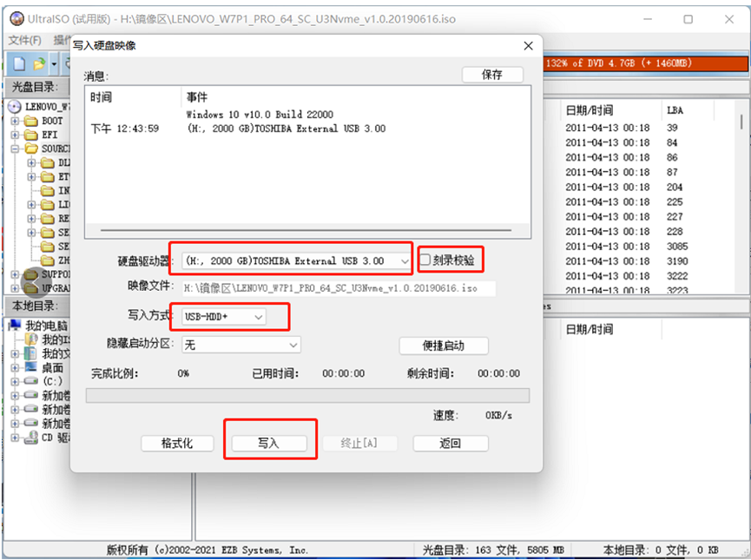Expand the (C:) drive node

(15, 381)
